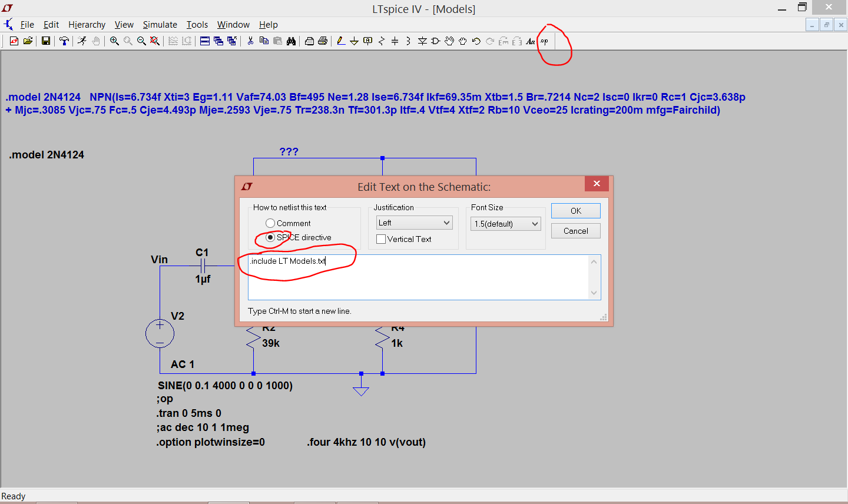Place a resistor using the resistor icon
Viewport: 848px width, 504px height.
point(382,41)
